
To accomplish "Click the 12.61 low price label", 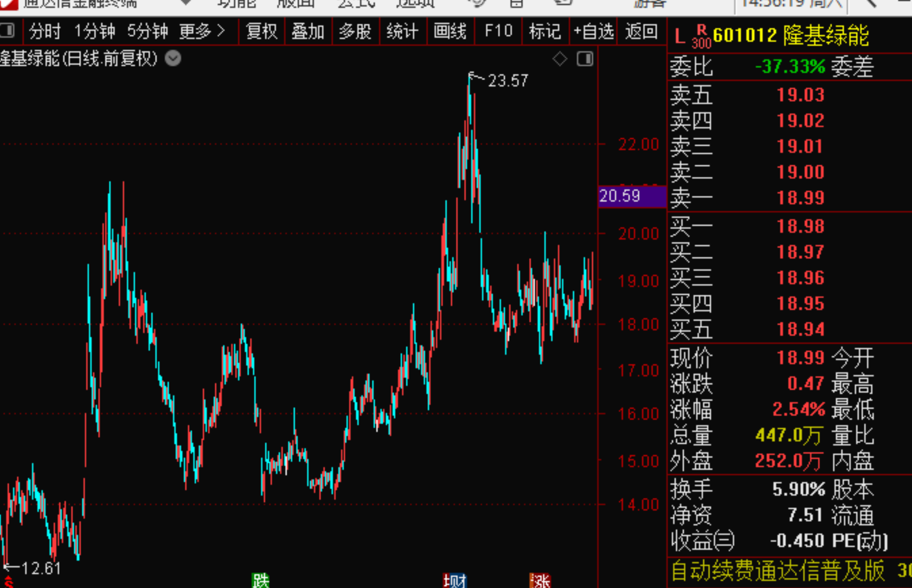I will click(41, 568).
